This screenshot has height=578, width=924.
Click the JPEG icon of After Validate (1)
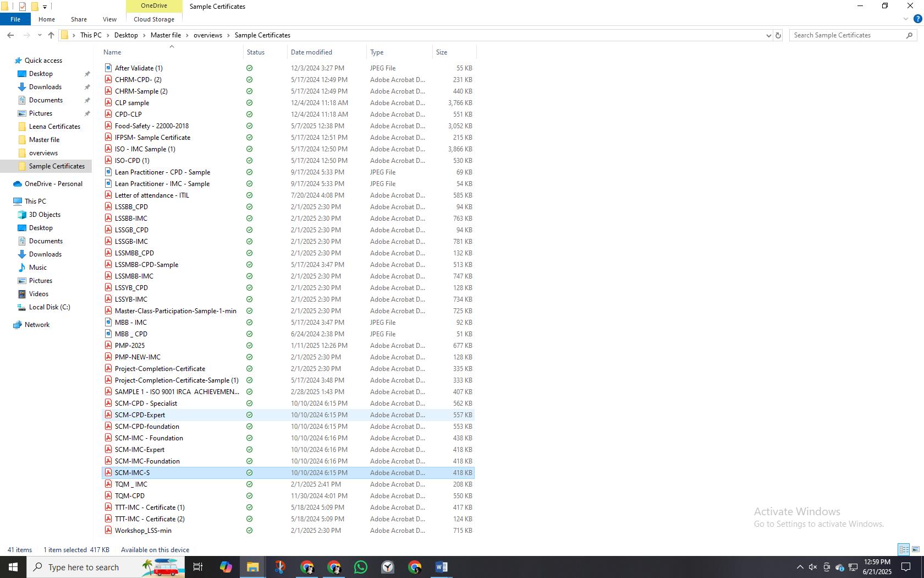(x=108, y=68)
